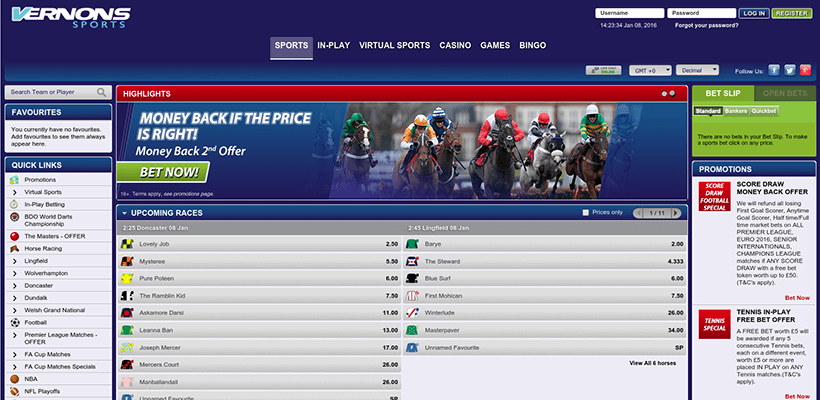Screen dimensions: 820x400
Task: Expand the Dundalk chevron
Action: coord(15,298)
